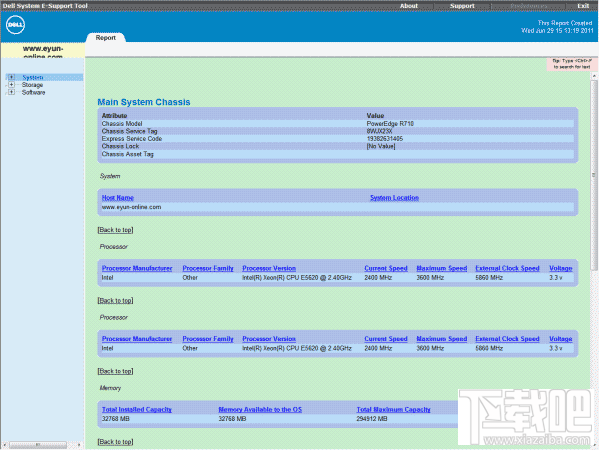
Task: Open the Support menu item
Action: pyautogui.click(x=462, y=6)
